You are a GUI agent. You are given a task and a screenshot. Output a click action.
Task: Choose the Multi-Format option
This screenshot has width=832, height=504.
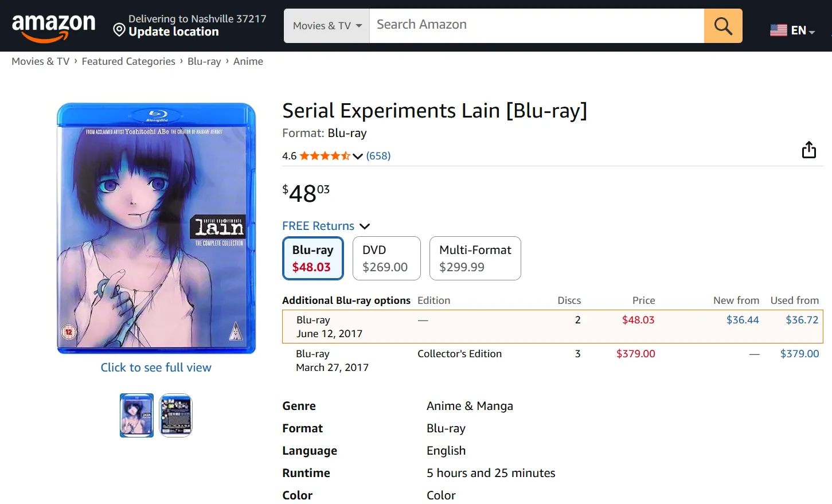coord(475,258)
